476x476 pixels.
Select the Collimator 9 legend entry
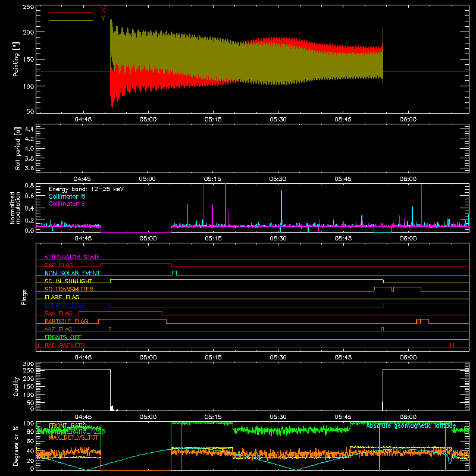click(x=67, y=203)
